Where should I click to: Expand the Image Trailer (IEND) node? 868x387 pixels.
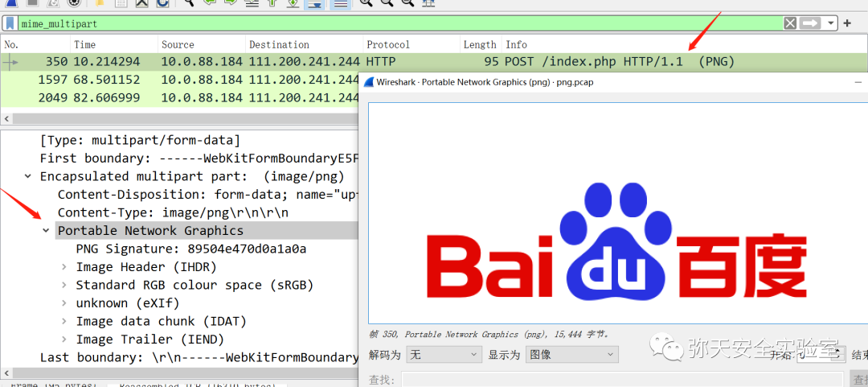(x=64, y=340)
